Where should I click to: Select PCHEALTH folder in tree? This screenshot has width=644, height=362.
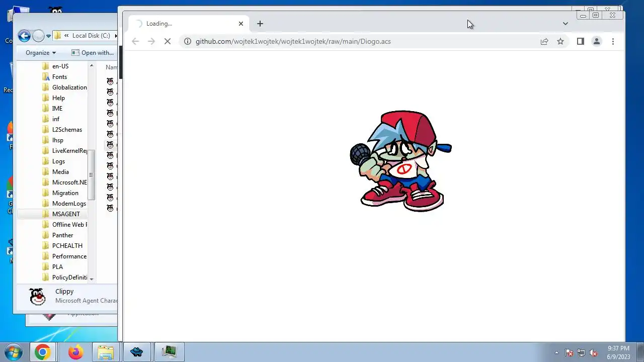click(x=67, y=246)
